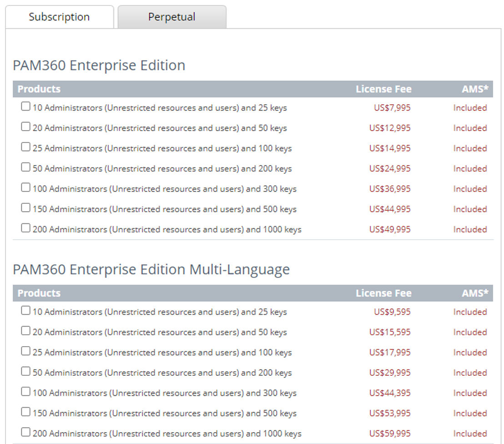This screenshot has height=444, width=504.
Task: Tick 25 Administrators box in Enterprise Edition
Action: click(x=26, y=146)
